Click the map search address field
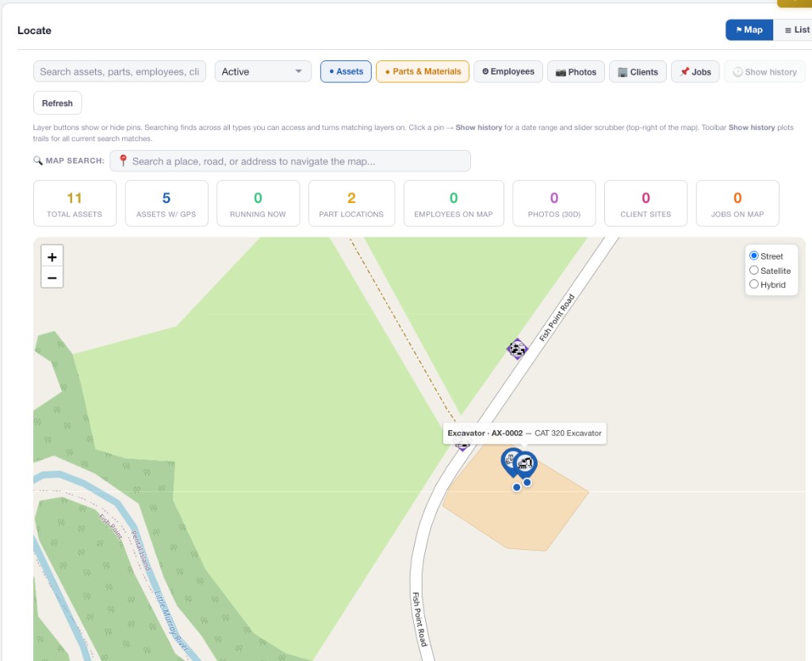This screenshot has width=812, height=661. 290,161
